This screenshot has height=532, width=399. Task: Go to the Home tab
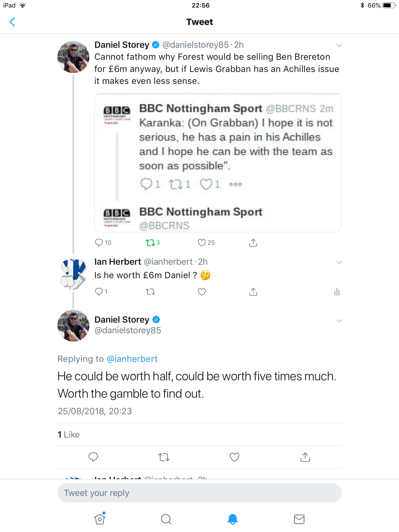[x=100, y=519]
